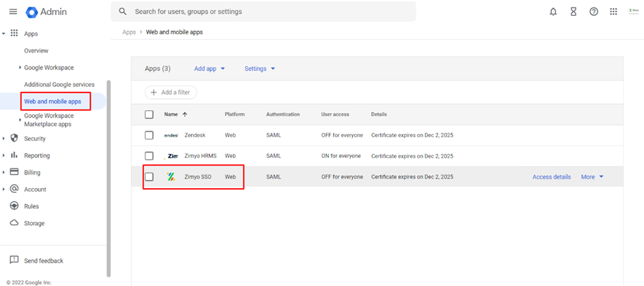Viewport: 644px width, 286px height.
Task: Click the search for users field
Action: (x=263, y=12)
